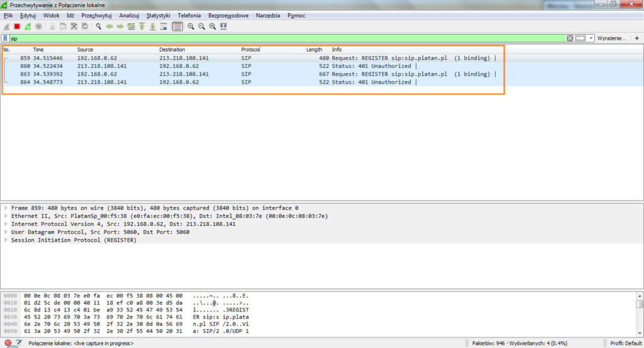This screenshot has height=348, width=644.
Task: Zoom out on packet text
Action: [202, 26]
